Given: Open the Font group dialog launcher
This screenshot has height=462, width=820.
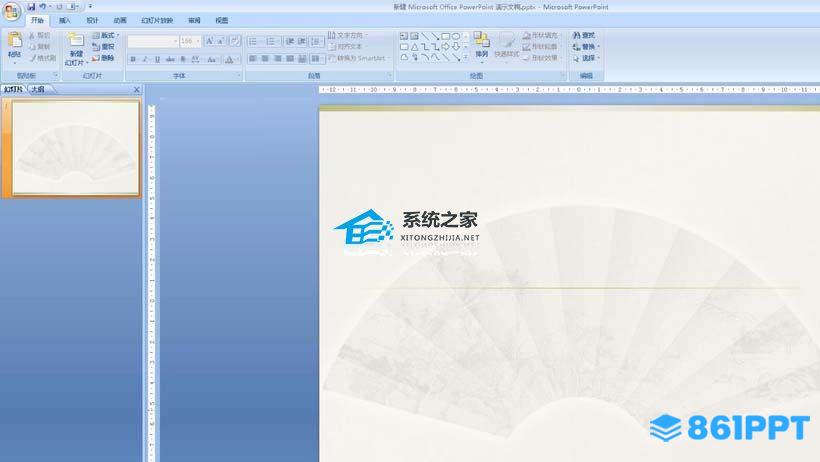Looking at the screenshot, I should pos(238,75).
